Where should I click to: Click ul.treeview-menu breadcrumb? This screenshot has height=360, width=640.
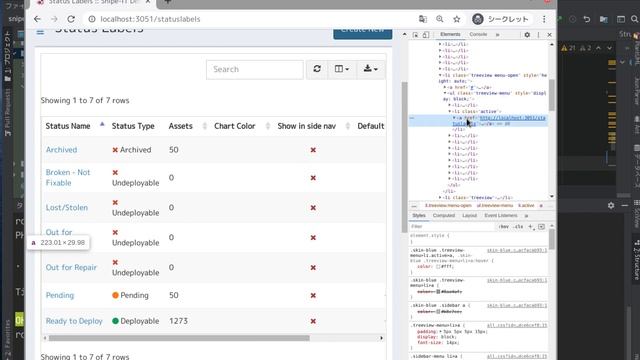[x=495, y=206]
